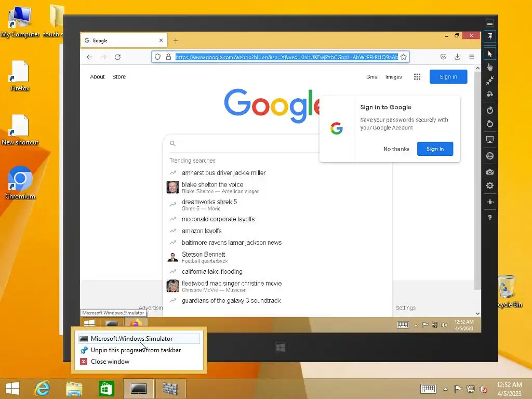
Task: Open the Windows Store on the host taskbar
Action: 106,389
